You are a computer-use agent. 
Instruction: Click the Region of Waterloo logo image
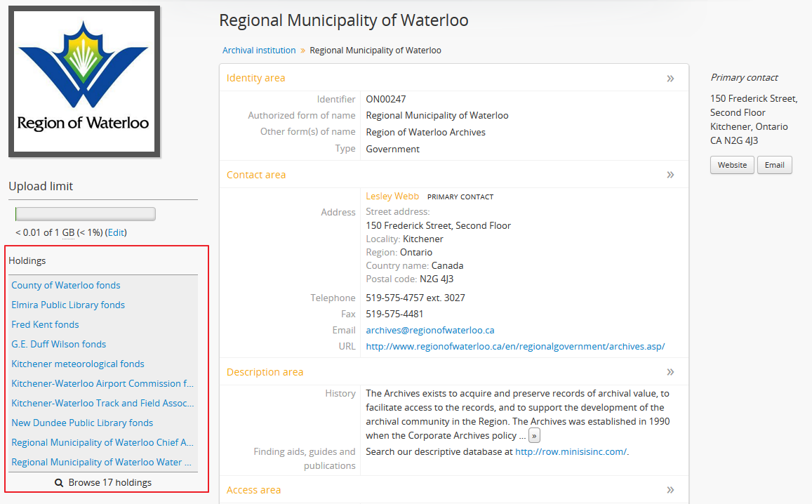(x=84, y=81)
